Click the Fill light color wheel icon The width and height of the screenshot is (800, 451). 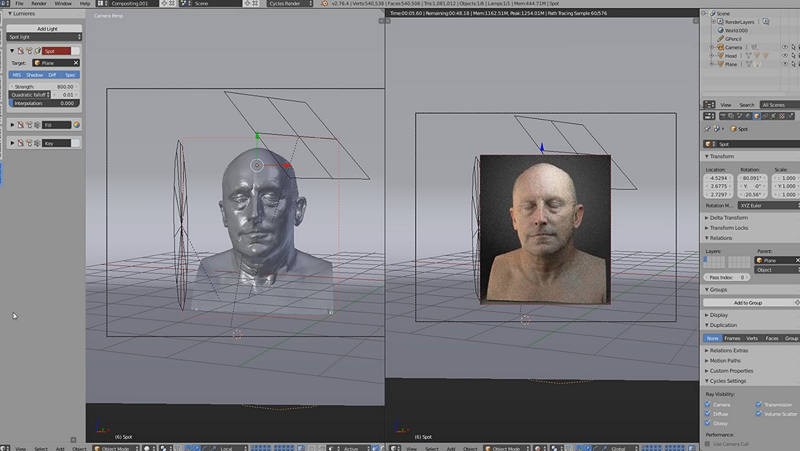coord(76,125)
